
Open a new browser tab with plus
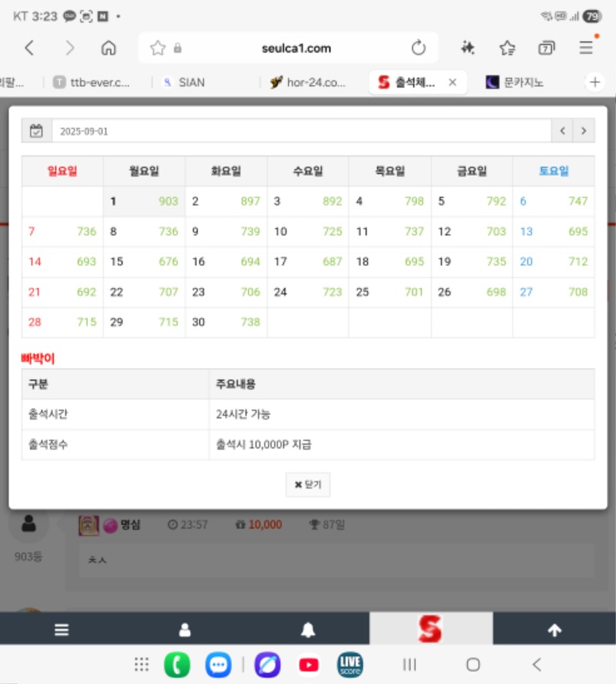594,82
